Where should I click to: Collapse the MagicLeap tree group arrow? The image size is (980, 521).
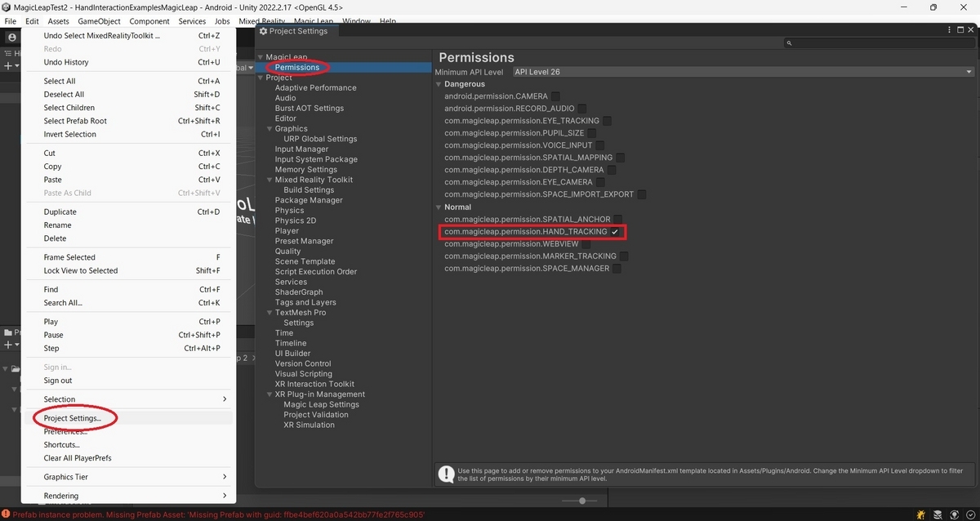coord(261,57)
